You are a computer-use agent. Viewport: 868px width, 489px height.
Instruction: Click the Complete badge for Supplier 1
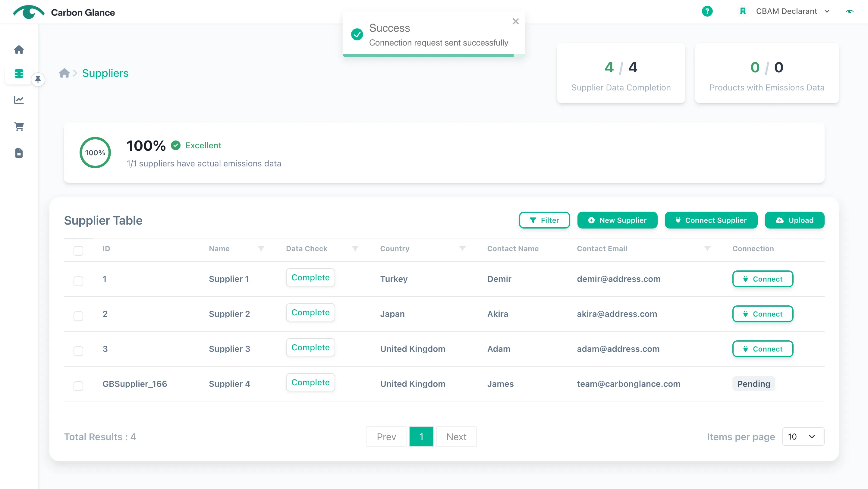click(310, 277)
